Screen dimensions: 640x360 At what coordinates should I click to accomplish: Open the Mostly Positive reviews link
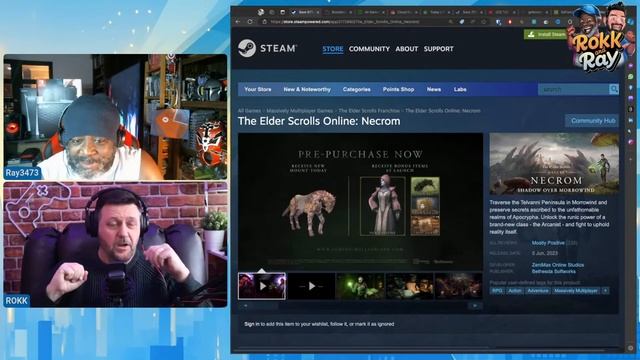(548, 243)
